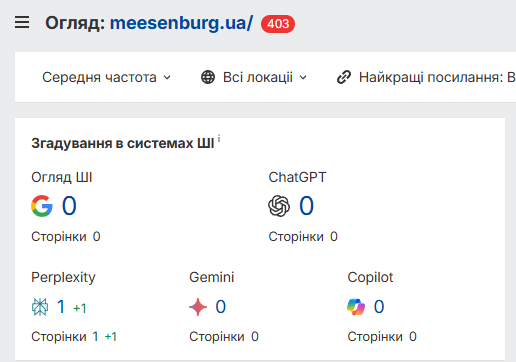Click the globe locations icon

pos(208,77)
